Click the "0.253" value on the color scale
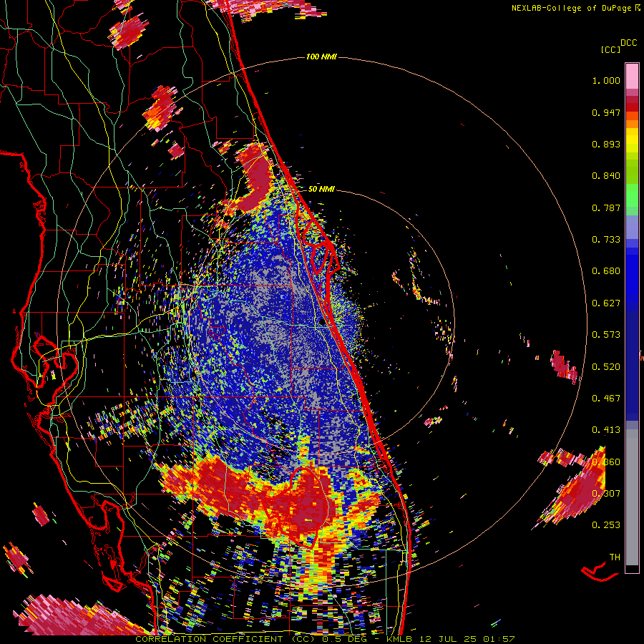 point(606,525)
